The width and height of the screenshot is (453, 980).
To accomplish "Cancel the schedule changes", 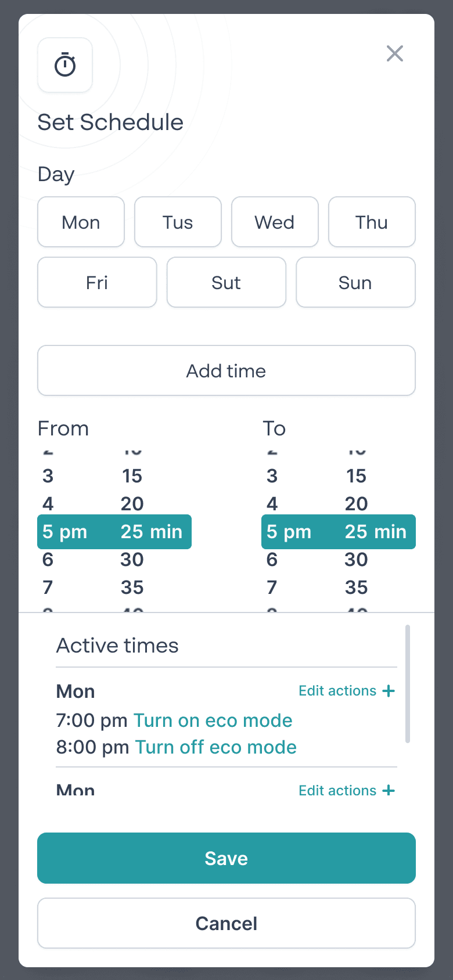I will 227,923.
